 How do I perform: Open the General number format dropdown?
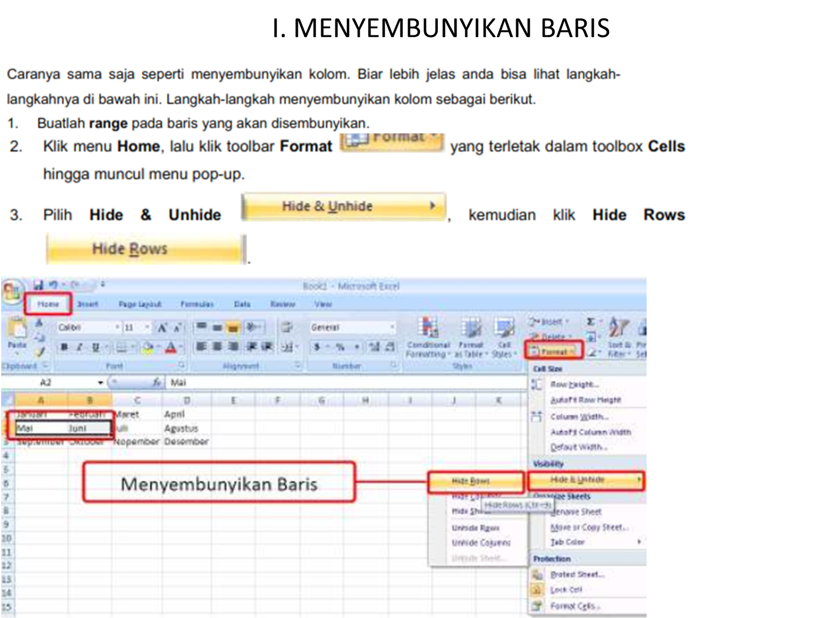[392, 328]
